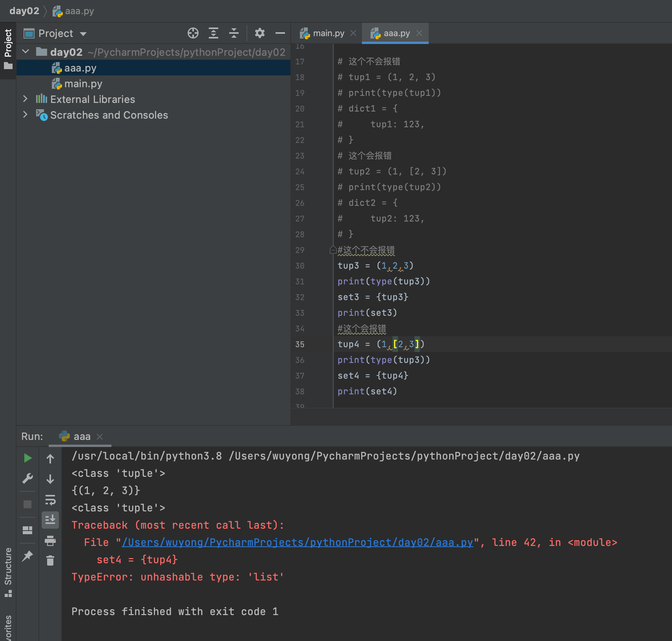Click 'Process finished with exit code 1' text
The width and height of the screenshot is (672, 641).
coord(175,612)
